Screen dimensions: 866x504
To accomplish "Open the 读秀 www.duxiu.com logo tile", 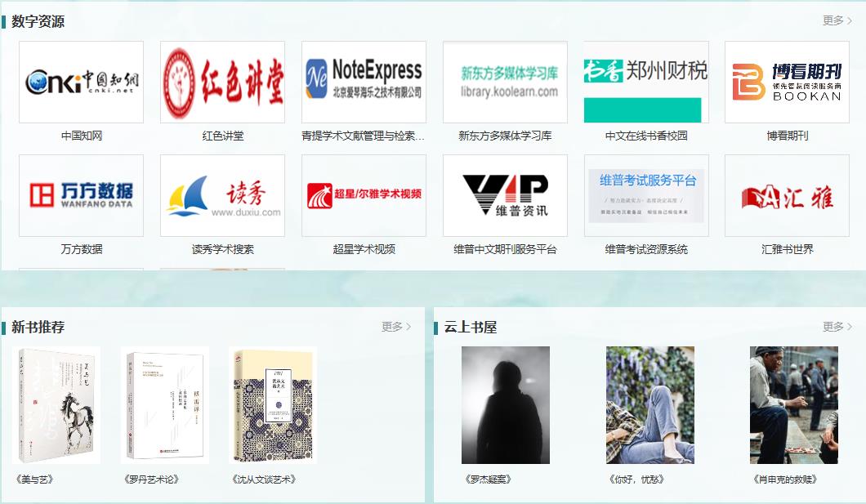I will pyautogui.click(x=222, y=195).
